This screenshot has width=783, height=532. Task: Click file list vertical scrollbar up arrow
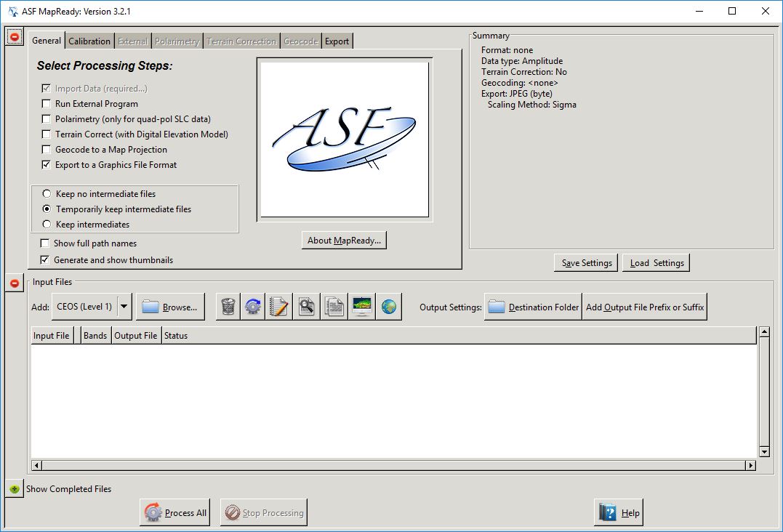[764, 332]
